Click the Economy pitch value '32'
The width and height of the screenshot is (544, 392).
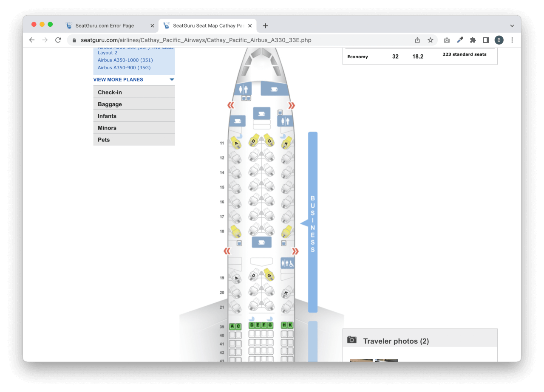395,56
